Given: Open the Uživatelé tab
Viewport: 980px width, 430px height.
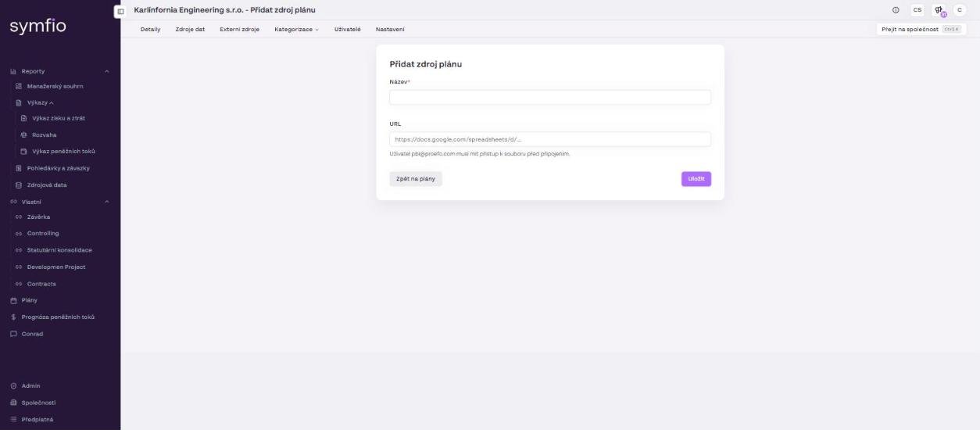Looking at the screenshot, I should tap(347, 30).
